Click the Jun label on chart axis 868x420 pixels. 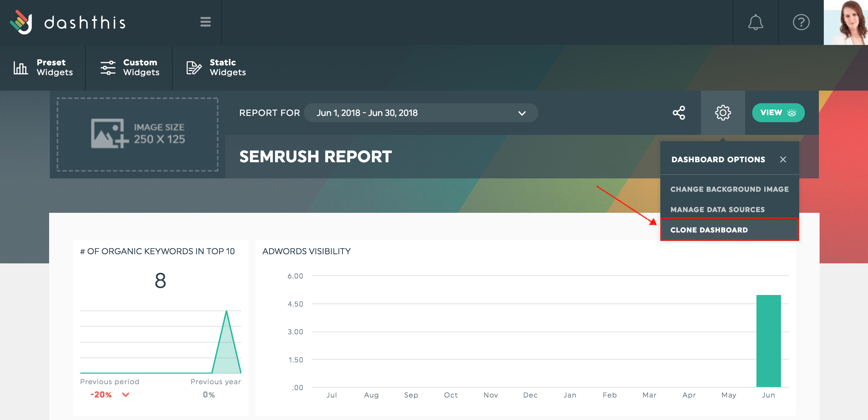(x=768, y=395)
